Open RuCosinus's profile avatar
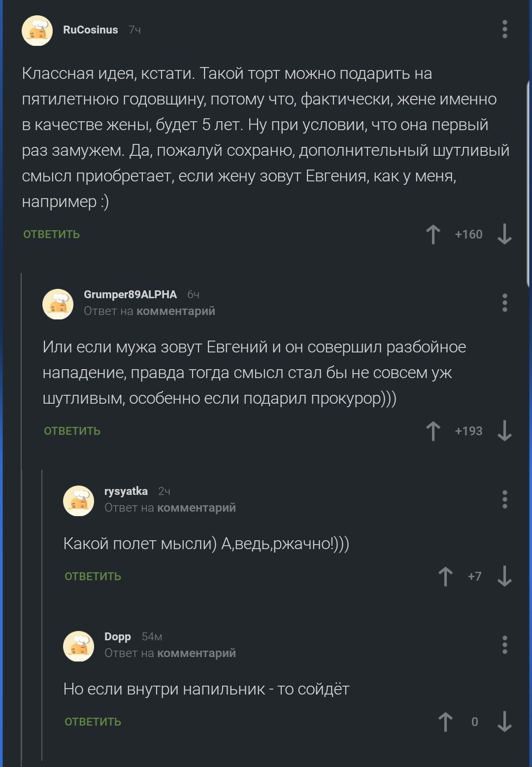This screenshot has width=532, height=767. (37, 31)
